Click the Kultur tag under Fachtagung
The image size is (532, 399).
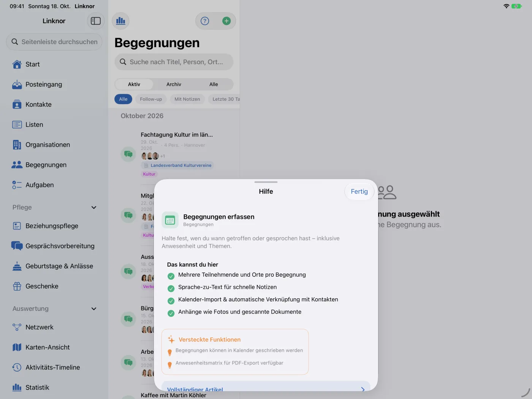coord(149,174)
